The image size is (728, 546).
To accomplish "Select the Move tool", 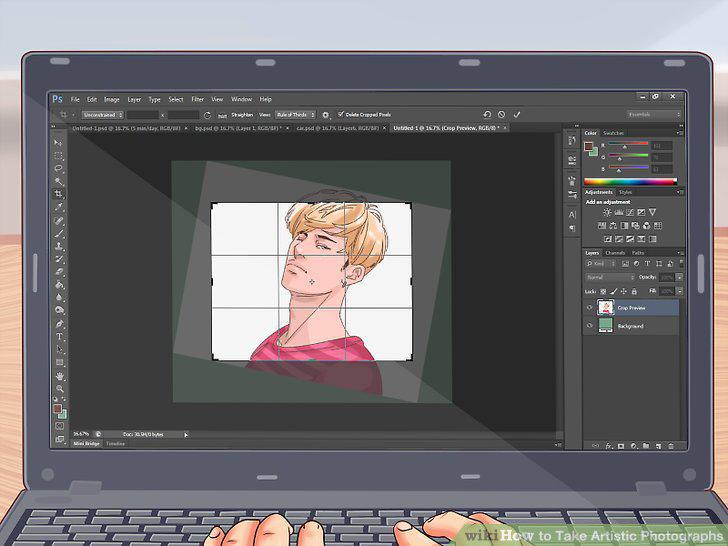I will (x=58, y=143).
